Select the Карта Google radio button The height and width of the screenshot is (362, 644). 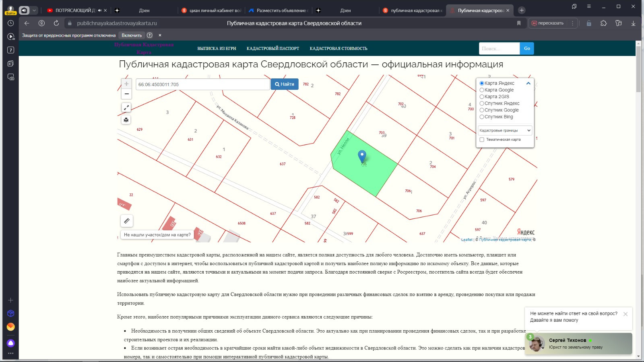[482, 90]
